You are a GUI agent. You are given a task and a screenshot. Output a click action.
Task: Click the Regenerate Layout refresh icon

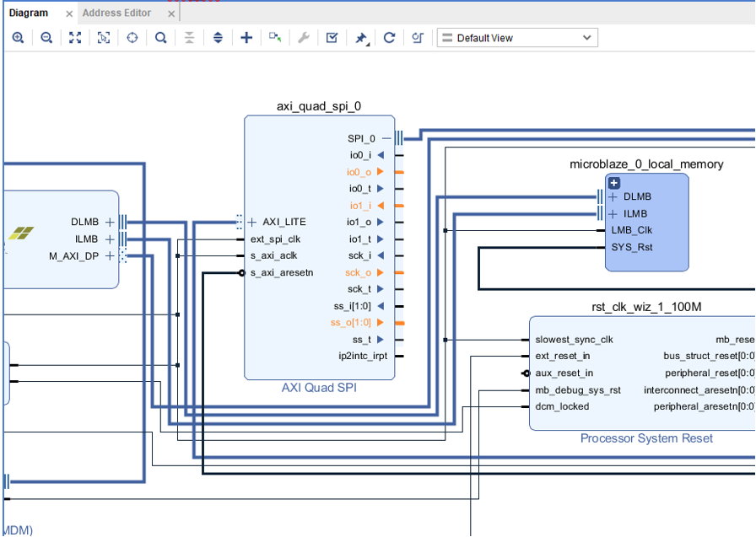pyautogui.click(x=389, y=38)
